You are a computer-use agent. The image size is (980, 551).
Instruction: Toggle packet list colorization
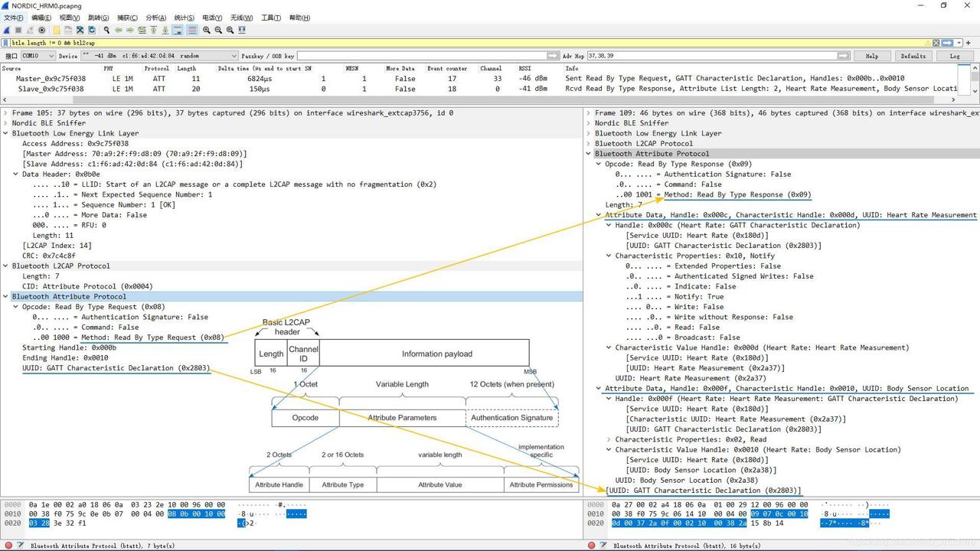point(192,30)
